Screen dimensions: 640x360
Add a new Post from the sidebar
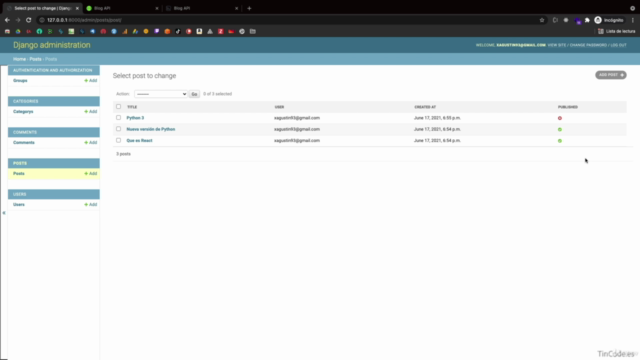tap(91, 174)
